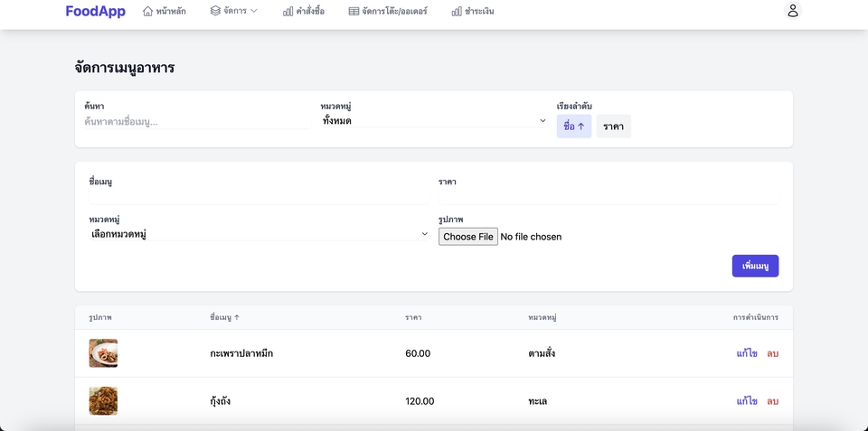Click the ราคา column header
868x431 pixels.
coord(413,317)
